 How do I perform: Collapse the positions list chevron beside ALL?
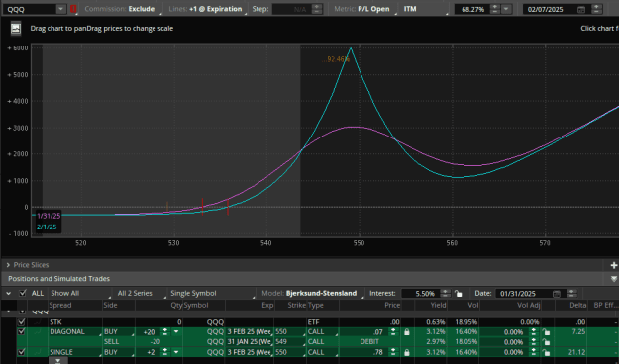pyautogui.click(x=8, y=293)
